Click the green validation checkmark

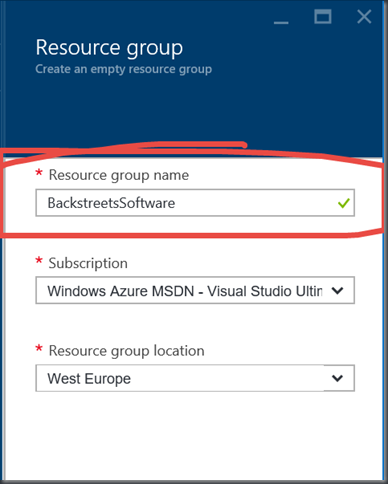click(343, 203)
